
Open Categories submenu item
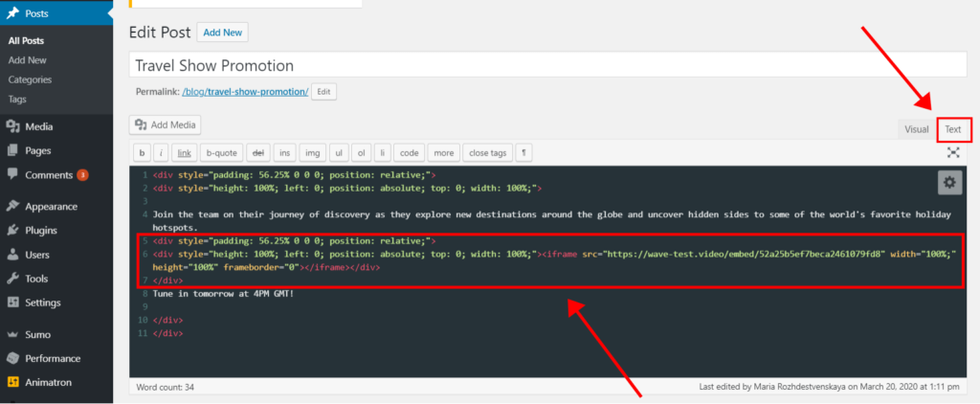[x=30, y=79]
